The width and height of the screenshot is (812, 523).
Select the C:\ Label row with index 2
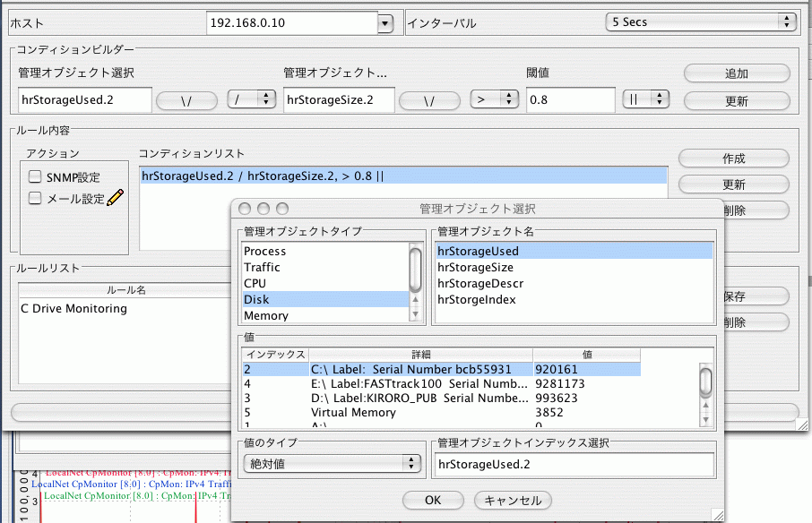coord(441,369)
